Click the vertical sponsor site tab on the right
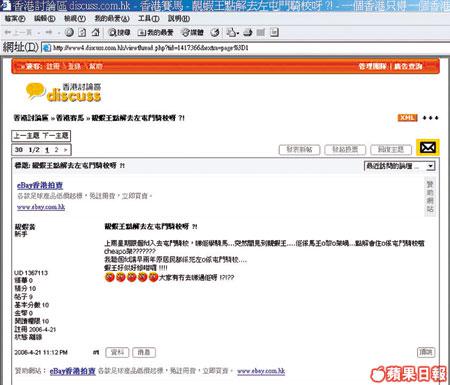The width and height of the screenshot is (450, 385). (x=430, y=197)
